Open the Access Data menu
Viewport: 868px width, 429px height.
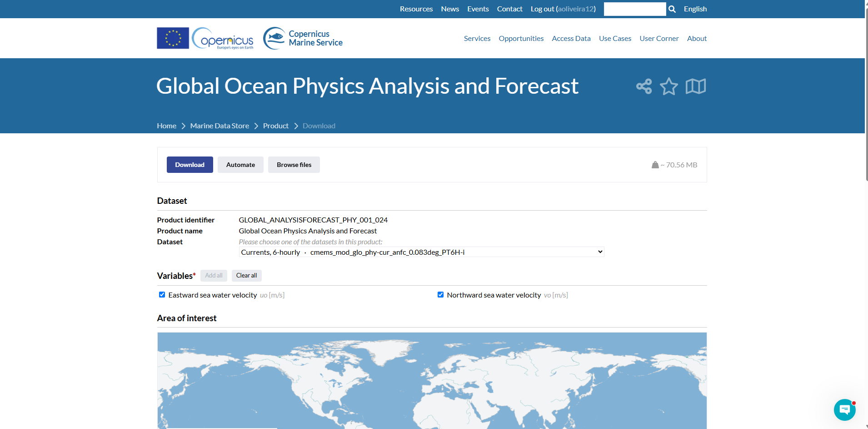pos(571,39)
